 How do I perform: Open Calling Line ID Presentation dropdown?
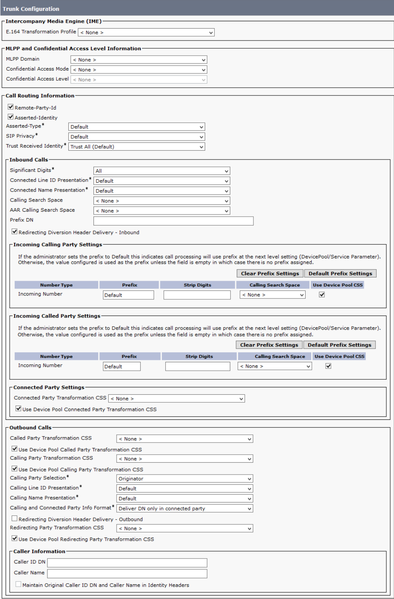point(185,489)
